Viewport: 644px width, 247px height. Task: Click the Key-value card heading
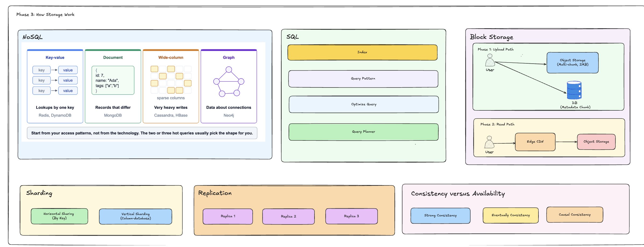[x=55, y=57]
